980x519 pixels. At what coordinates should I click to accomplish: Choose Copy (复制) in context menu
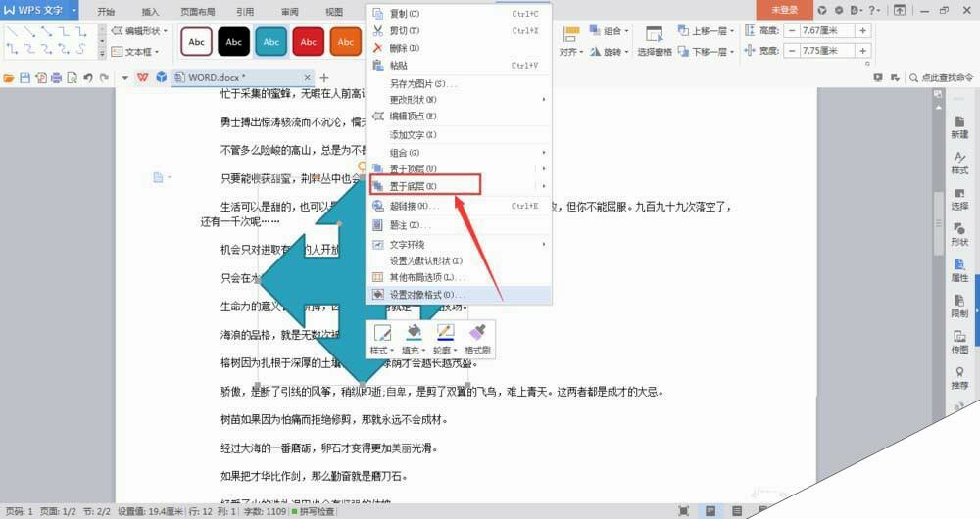point(458,14)
